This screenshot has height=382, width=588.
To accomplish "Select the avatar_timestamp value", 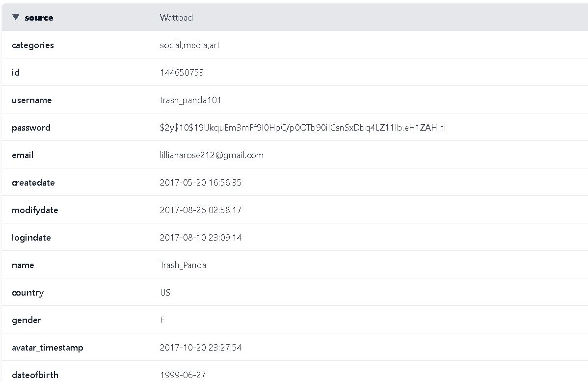I will [200, 348].
